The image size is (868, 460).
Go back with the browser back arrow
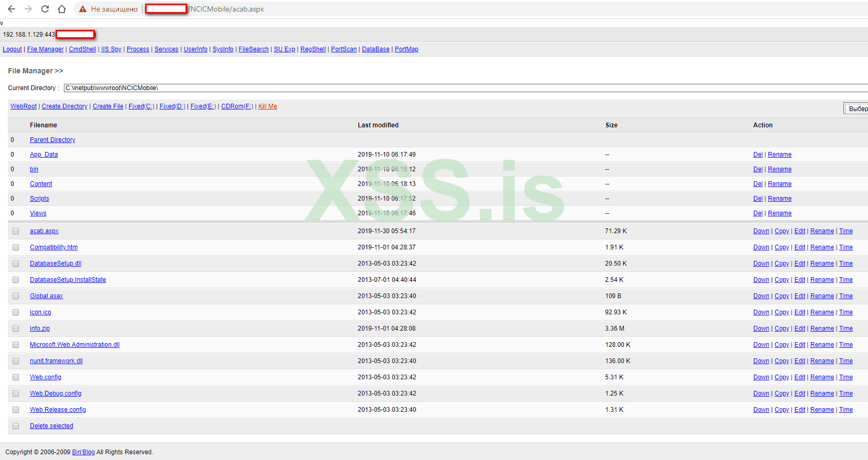tap(12, 9)
